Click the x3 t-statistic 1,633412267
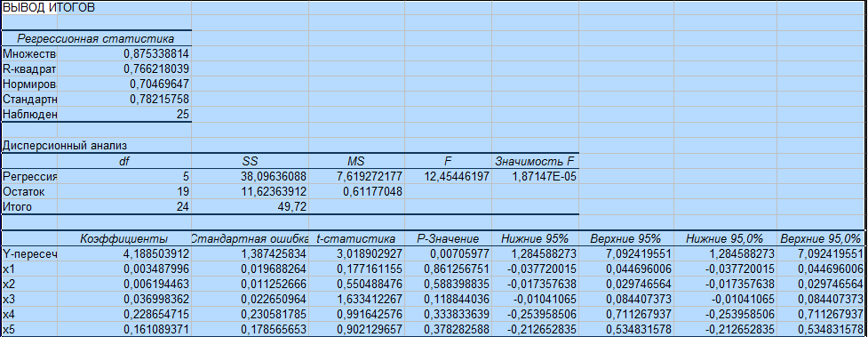 tap(370, 300)
